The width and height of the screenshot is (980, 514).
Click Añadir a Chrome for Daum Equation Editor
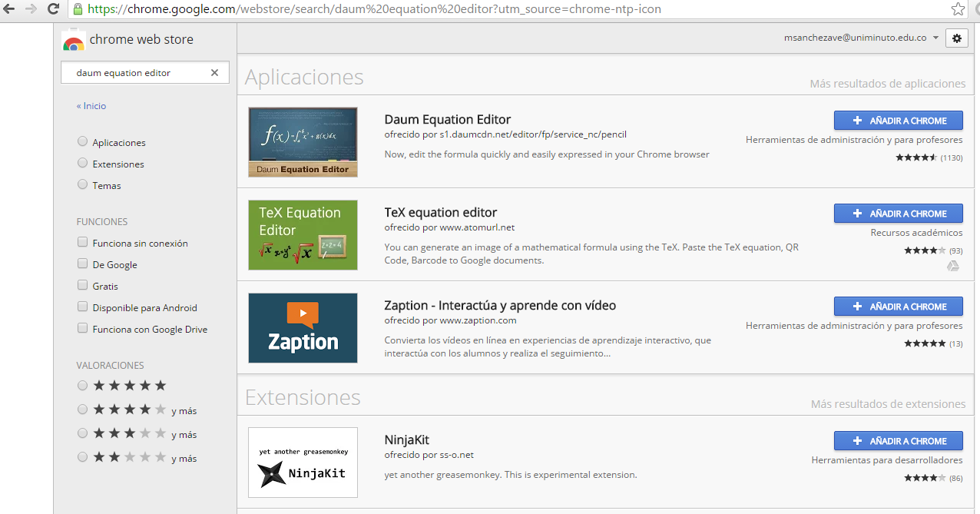(x=898, y=121)
